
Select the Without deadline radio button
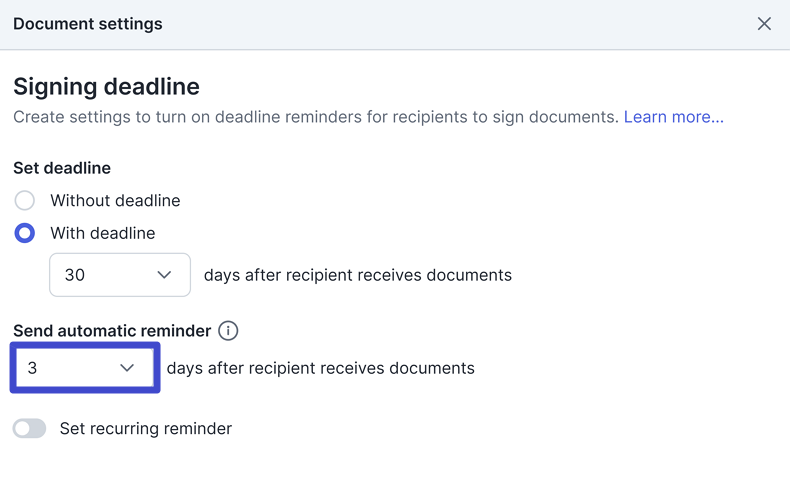(x=25, y=200)
